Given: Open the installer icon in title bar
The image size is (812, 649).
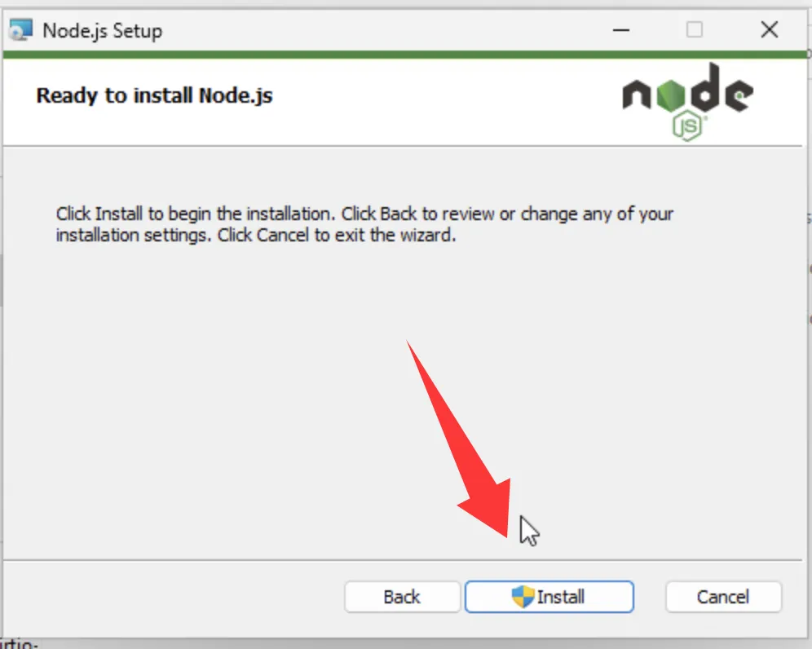Looking at the screenshot, I should point(20,29).
